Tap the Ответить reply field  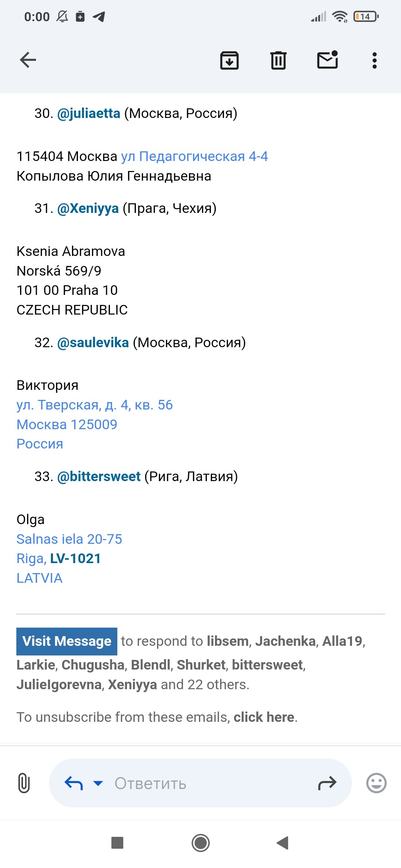(200, 783)
